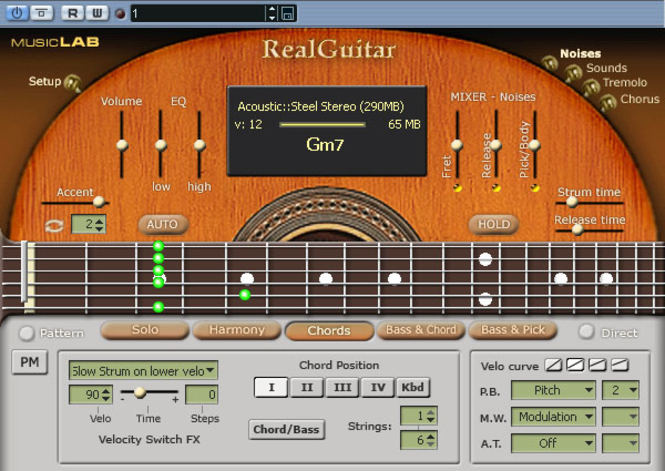The width and height of the screenshot is (665, 471).
Task: Click the Read automation R icon
Action: coord(73,13)
